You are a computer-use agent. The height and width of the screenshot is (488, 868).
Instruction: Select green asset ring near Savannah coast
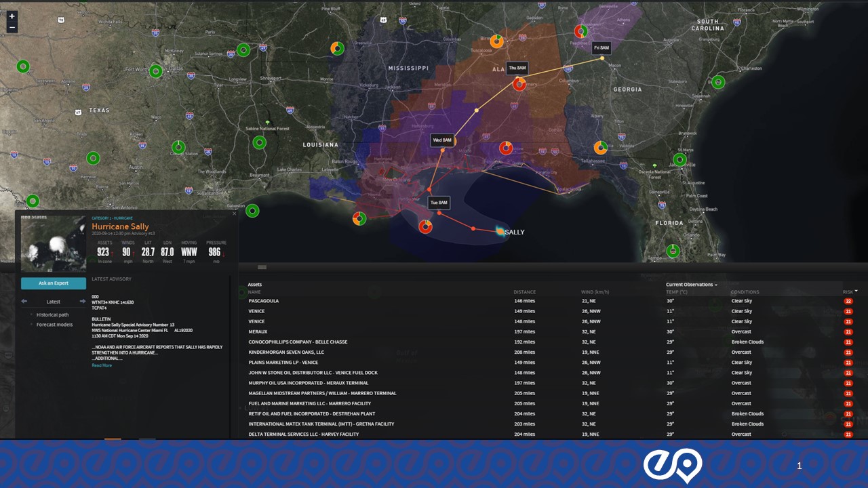point(717,82)
